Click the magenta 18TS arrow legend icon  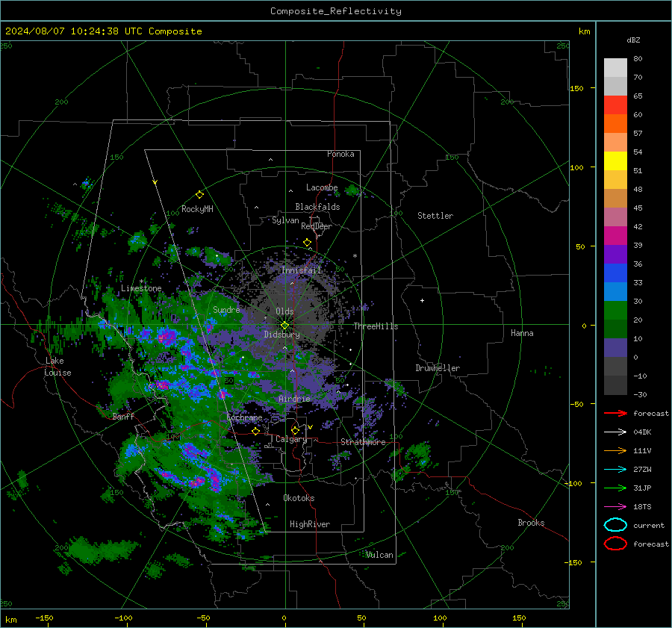[615, 507]
